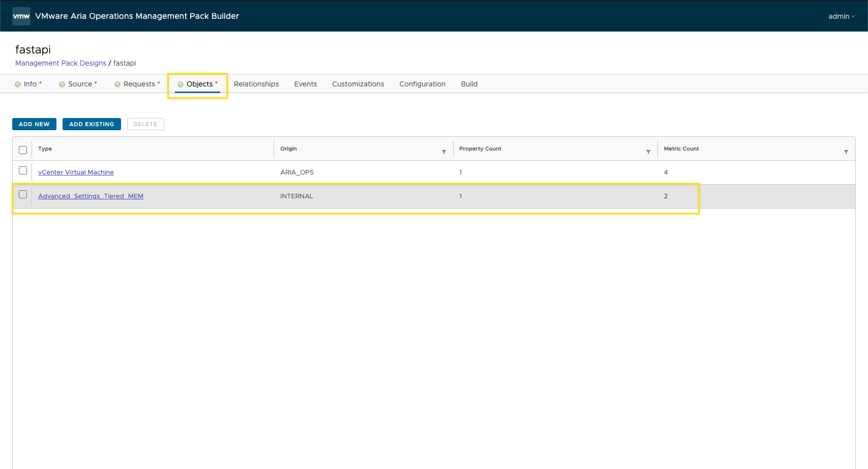Switch to the Relationships tab
Image resolution: width=868 pixels, height=469 pixels.
coord(256,84)
